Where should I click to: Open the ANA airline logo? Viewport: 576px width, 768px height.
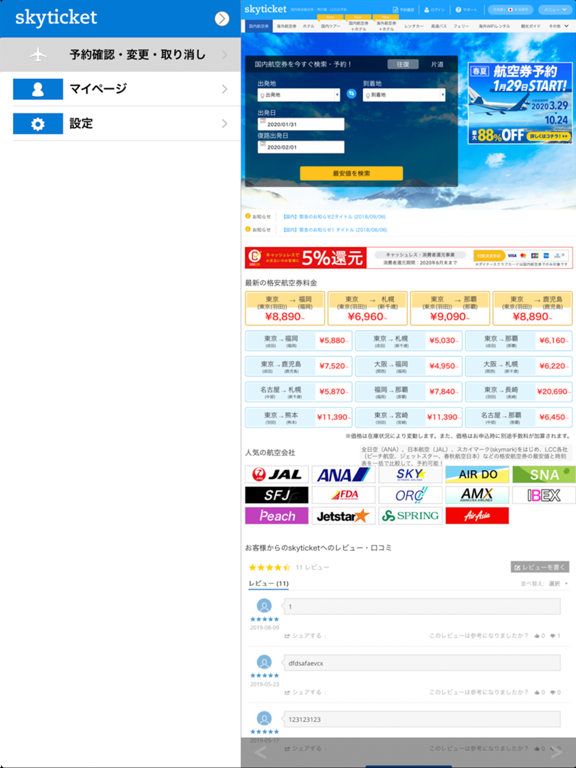tap(343, 474)
